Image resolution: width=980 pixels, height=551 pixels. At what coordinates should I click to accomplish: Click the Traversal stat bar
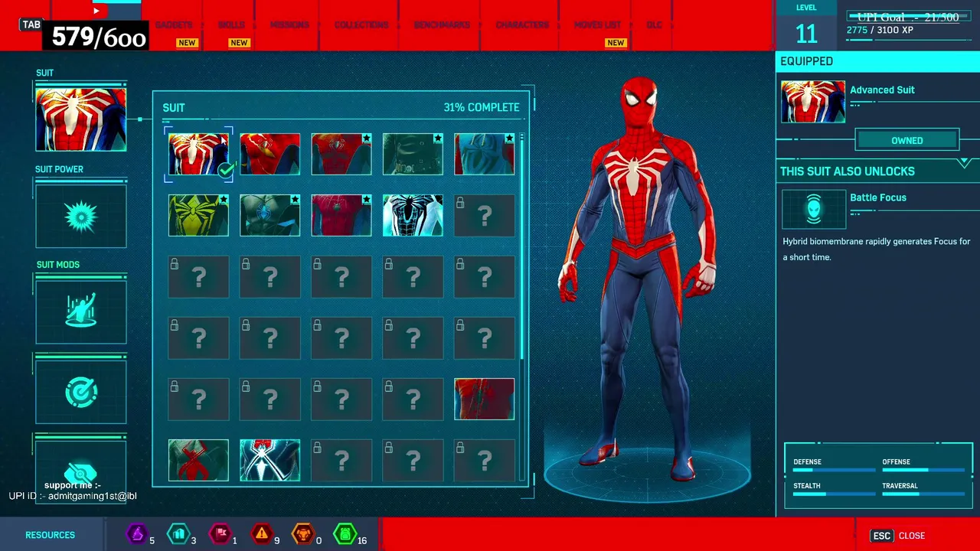(923, 494)
